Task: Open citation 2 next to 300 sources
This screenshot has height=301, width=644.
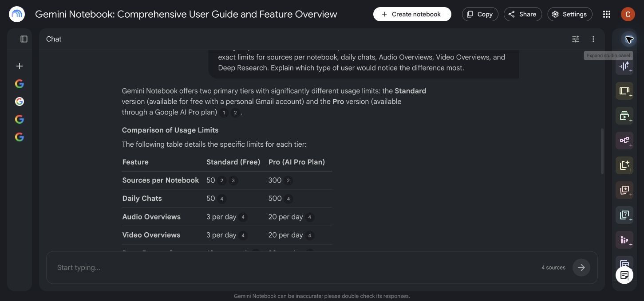Action: (288, 180)
